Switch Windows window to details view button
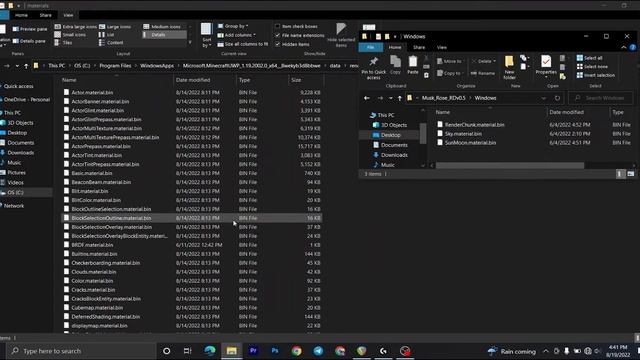This screenshot has height=360, width=640. point(620,174)
